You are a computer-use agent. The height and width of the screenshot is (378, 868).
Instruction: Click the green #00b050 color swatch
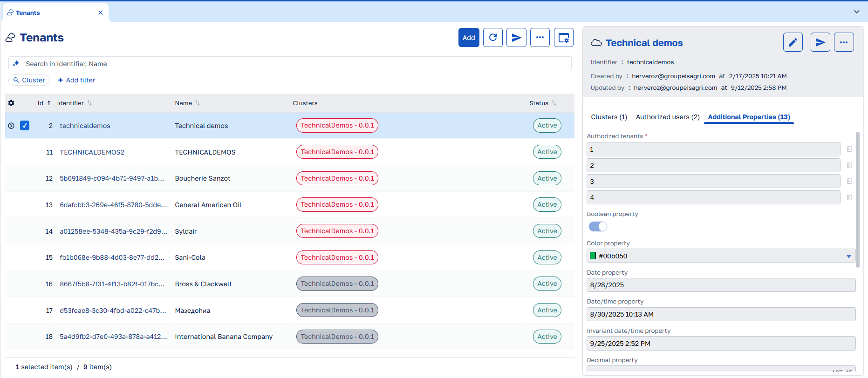(x=593, y=256)
